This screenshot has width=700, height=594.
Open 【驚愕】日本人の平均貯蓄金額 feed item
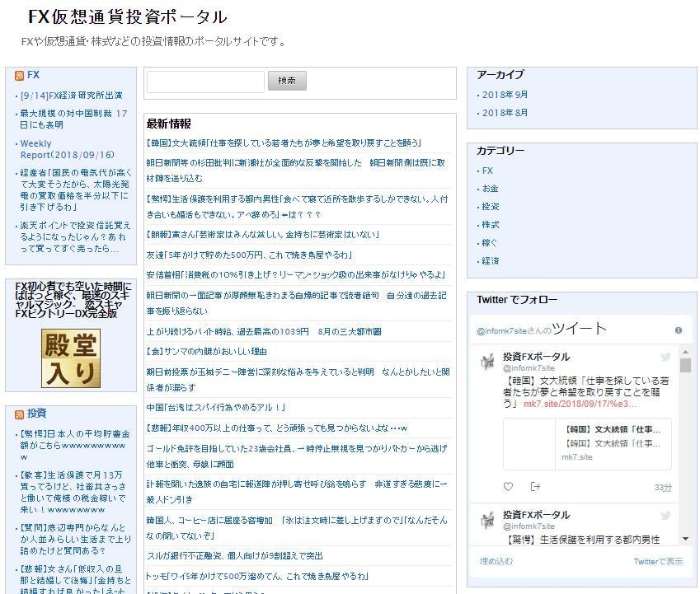coord(75,445)
